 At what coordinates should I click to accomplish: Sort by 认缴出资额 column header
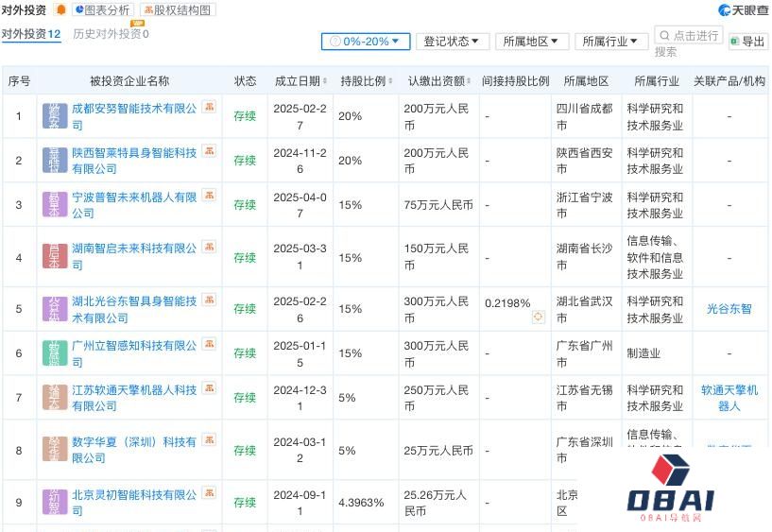[x=439, y=81]
